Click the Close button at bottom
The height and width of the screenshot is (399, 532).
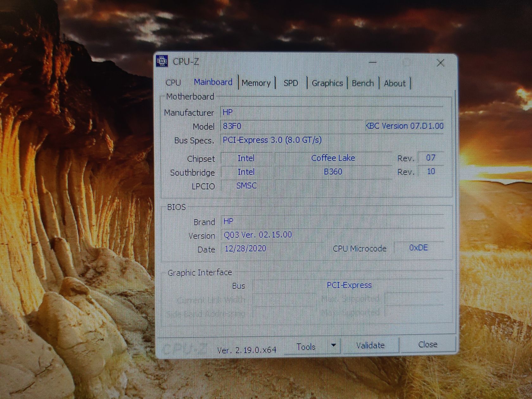(x=427, y=344)
